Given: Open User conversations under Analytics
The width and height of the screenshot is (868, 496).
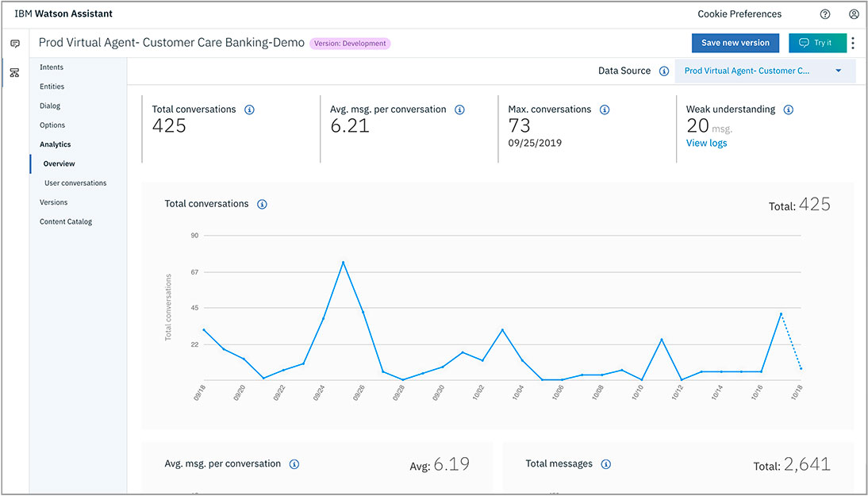Looking at the screenshot, I should point(75,183).
